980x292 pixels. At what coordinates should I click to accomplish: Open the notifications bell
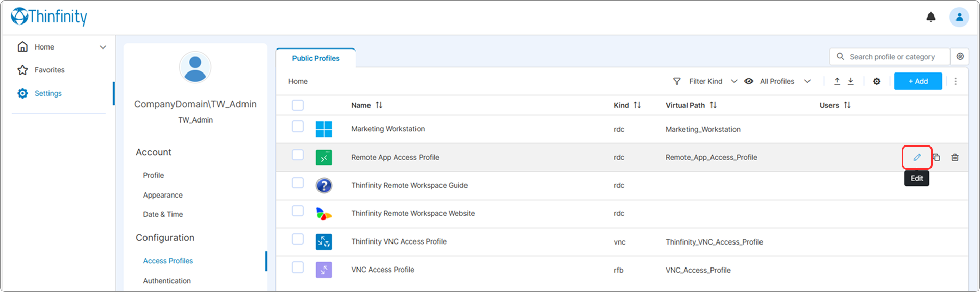point(931,17)
